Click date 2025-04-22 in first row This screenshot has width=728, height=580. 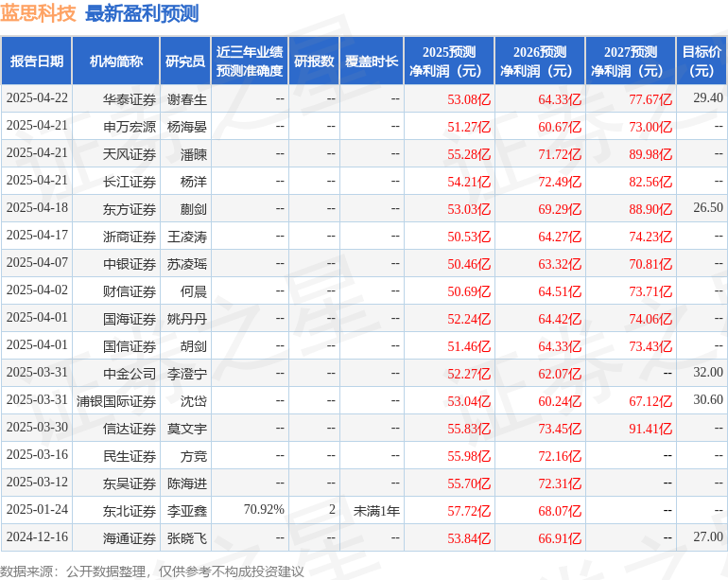(37, 98)
